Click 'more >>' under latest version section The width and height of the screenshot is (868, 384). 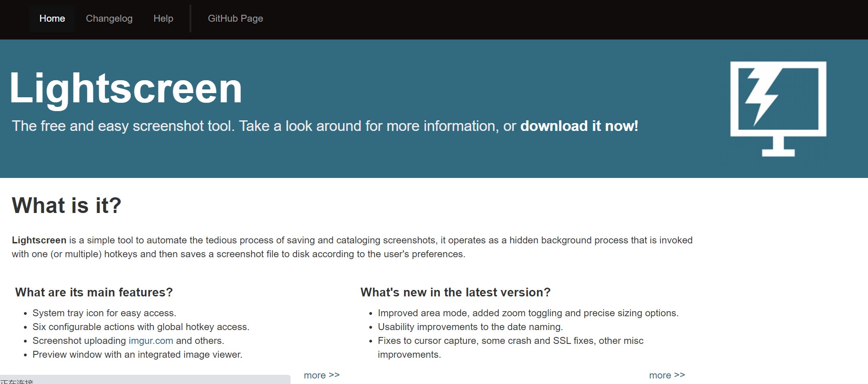click(x=667, y=375)
